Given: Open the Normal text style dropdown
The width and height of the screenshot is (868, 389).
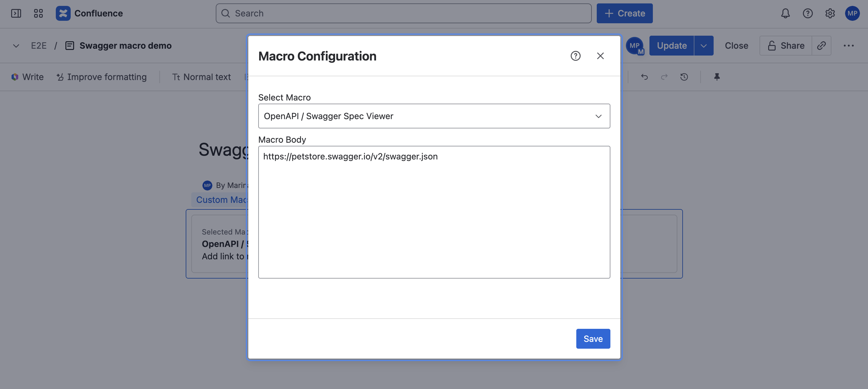Looking at the screenshot, I should pyautogui.click(x=201, y=77).
